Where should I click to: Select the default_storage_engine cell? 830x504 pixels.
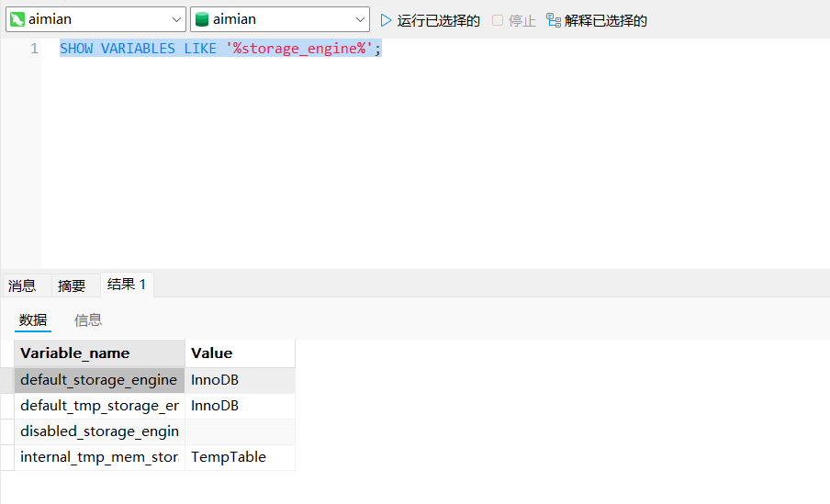(x=99, y=380)
